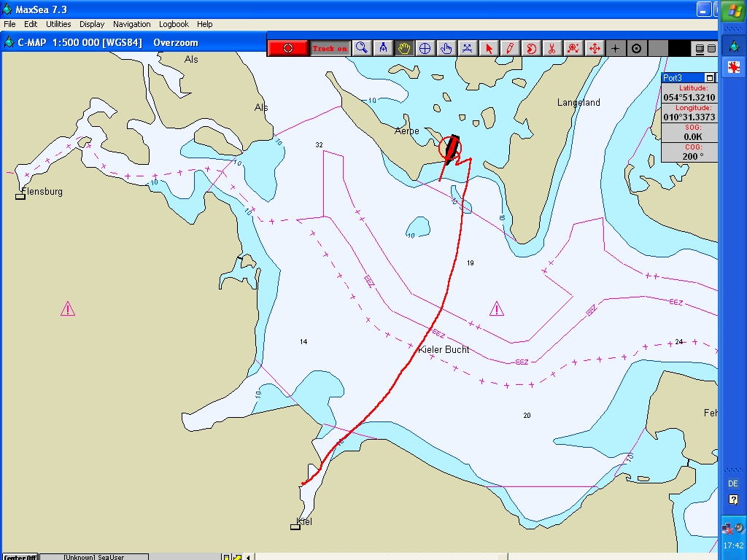Click the Port3 panel title

pos(672,77)
